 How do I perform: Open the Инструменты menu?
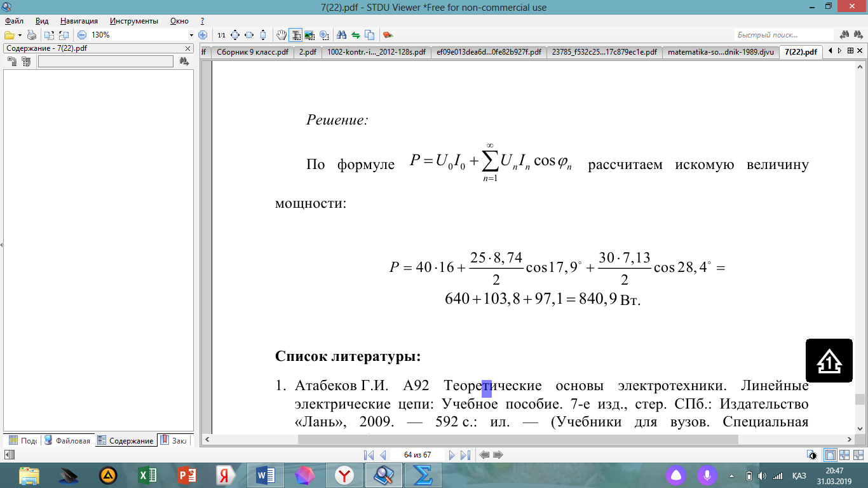coord(133,21)
